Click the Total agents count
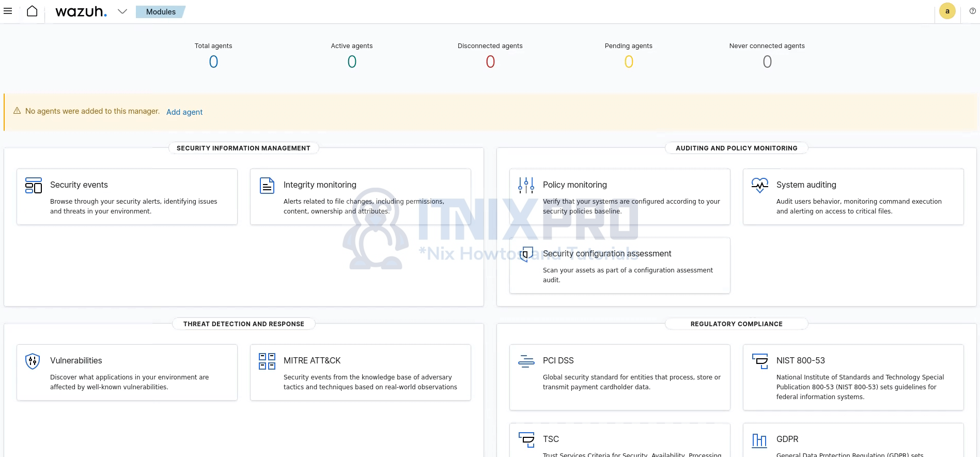980x457 pixels. 213,62
